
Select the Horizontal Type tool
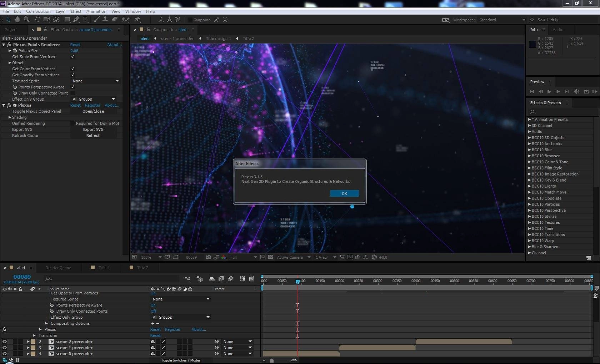click(85, 19)
